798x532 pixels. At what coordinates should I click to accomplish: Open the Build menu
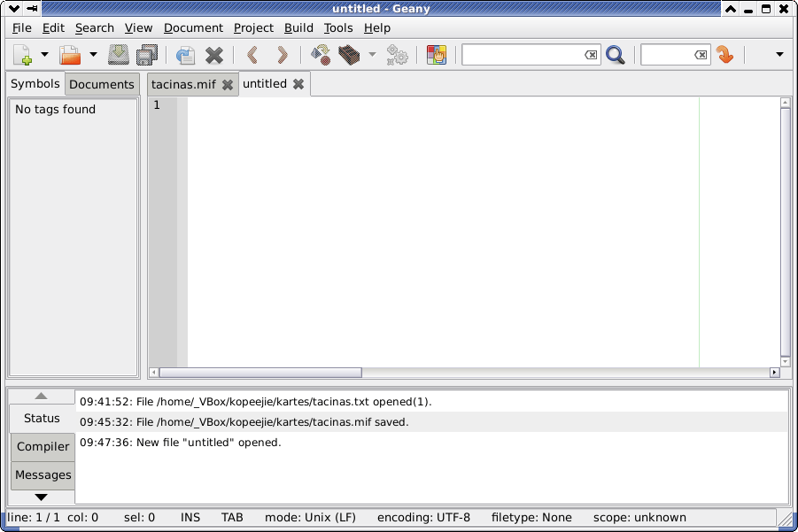(298, 28)
